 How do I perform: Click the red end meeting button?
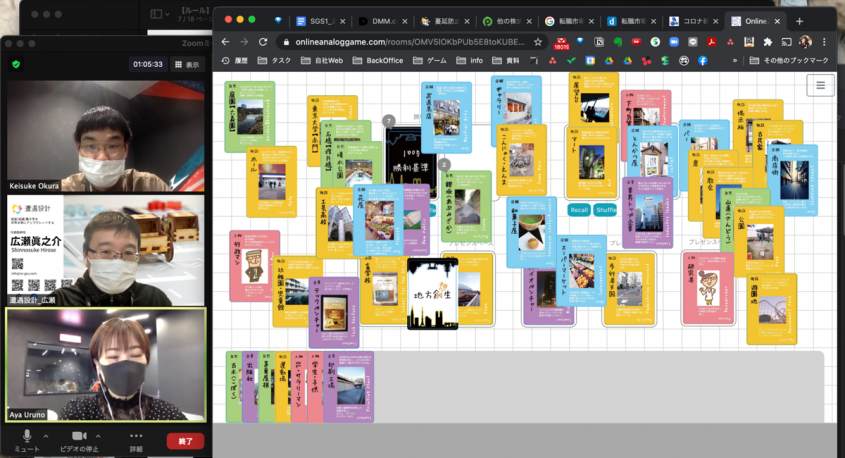click(185, 440)
